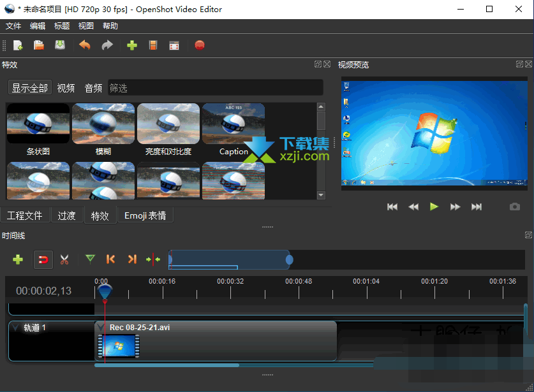Screen dimensions: 534x392
Task: Center timeline on playhead icon
Action: pos(153,259)
